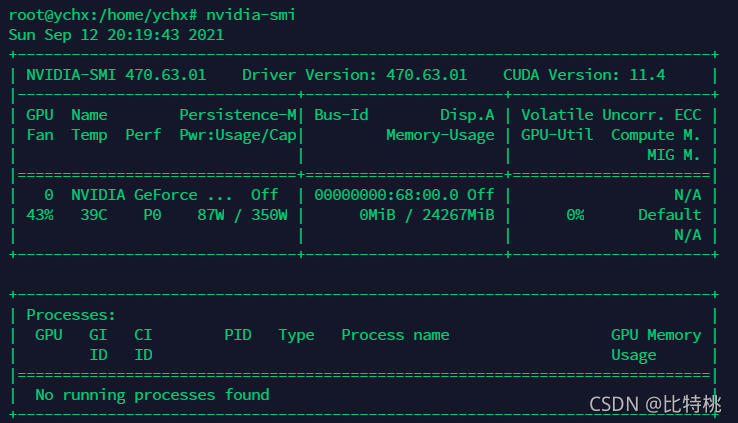
Task: Click the 87W / 350W power usage
Action: pyautogui.click(x=242, y=215)
